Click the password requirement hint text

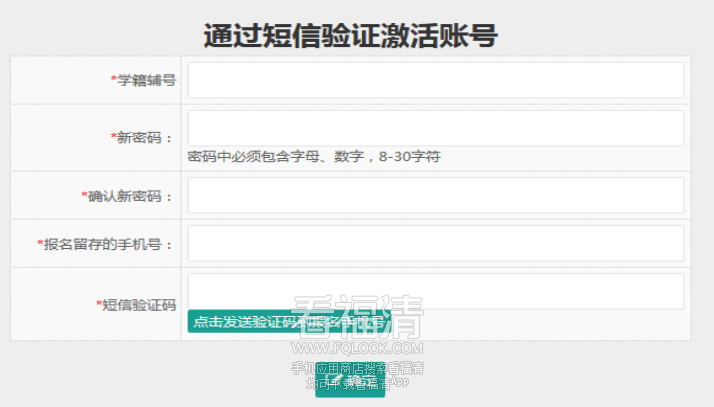pyautogui.click(x=314, y=157)
